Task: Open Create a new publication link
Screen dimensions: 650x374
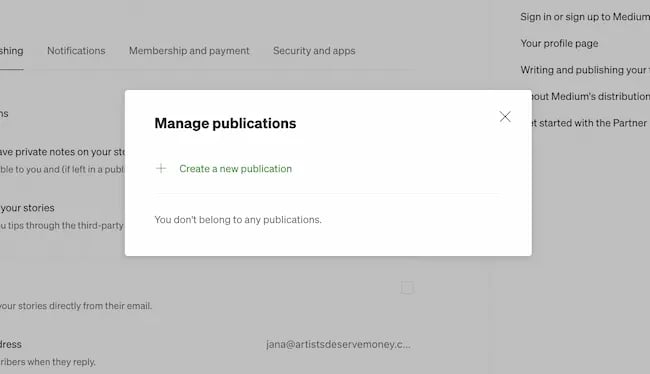Action: [235, 169]
